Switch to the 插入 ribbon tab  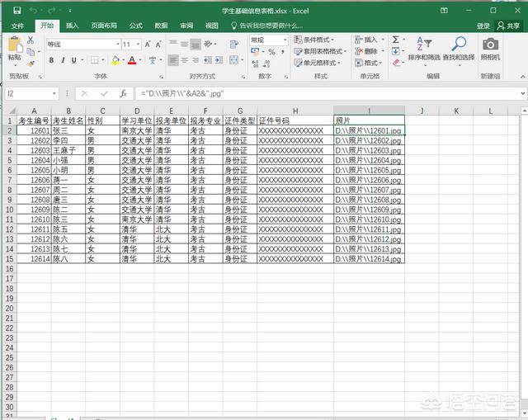click(72, 26)
